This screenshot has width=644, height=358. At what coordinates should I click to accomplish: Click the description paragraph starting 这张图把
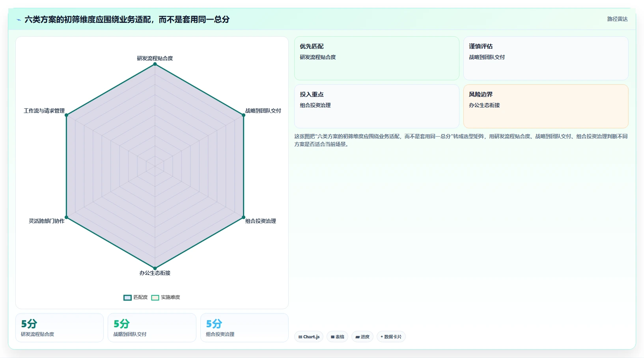point(461,140)
